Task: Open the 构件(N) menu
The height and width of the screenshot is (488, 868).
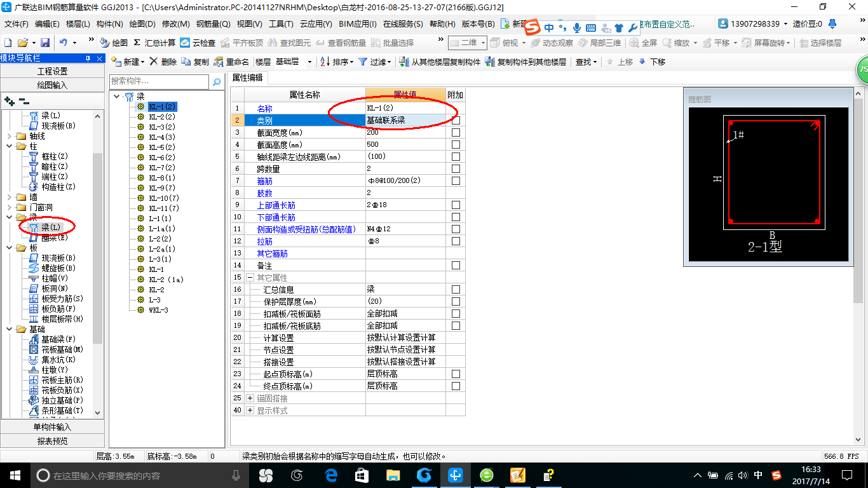Action: (x=110, y=24)
